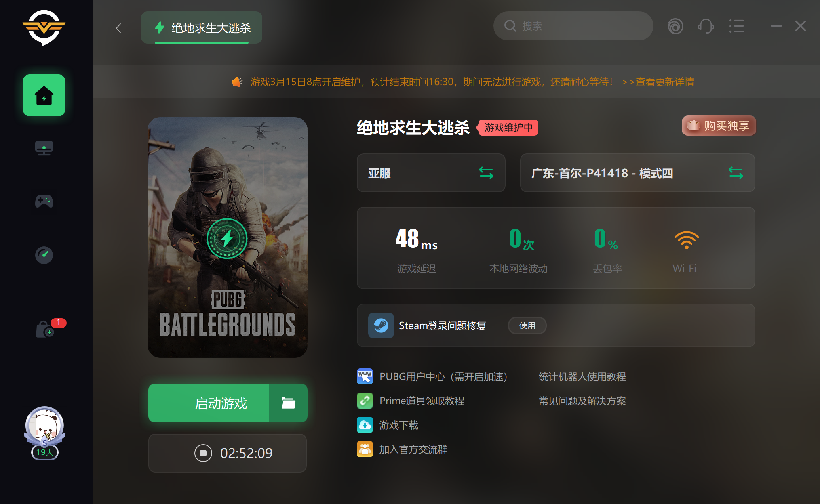Viewport: 820px width, 504px height.
Task: Open the game folder icon button
Action: (288, 403)
